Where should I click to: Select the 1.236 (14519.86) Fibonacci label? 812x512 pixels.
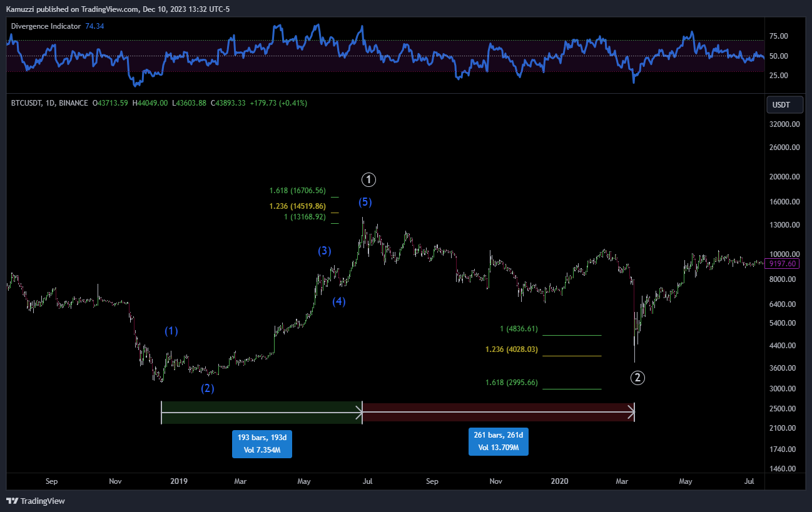(298, 206)
